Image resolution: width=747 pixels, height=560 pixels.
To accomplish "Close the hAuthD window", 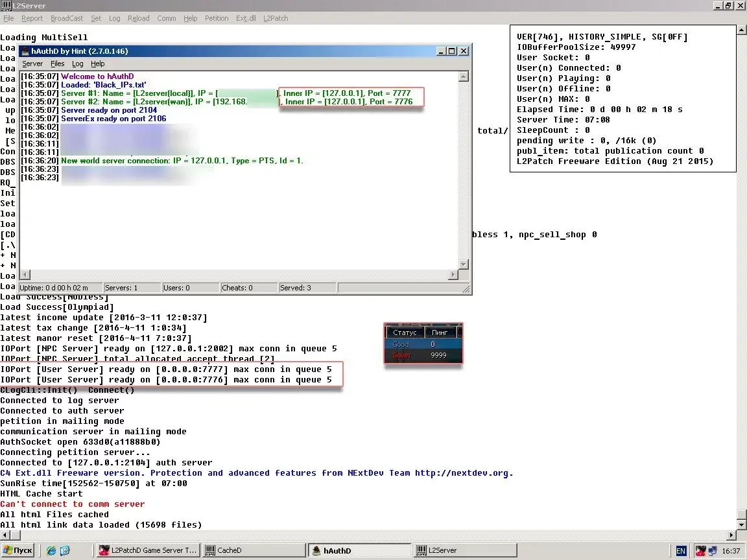I will (x=464, y=51).
